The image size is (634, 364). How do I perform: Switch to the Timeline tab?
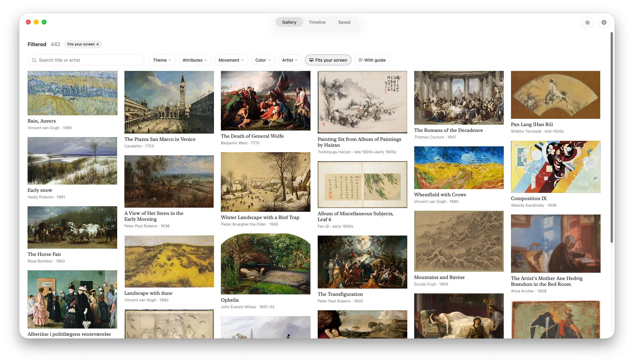pyautogui.click(x=317, y=22)
